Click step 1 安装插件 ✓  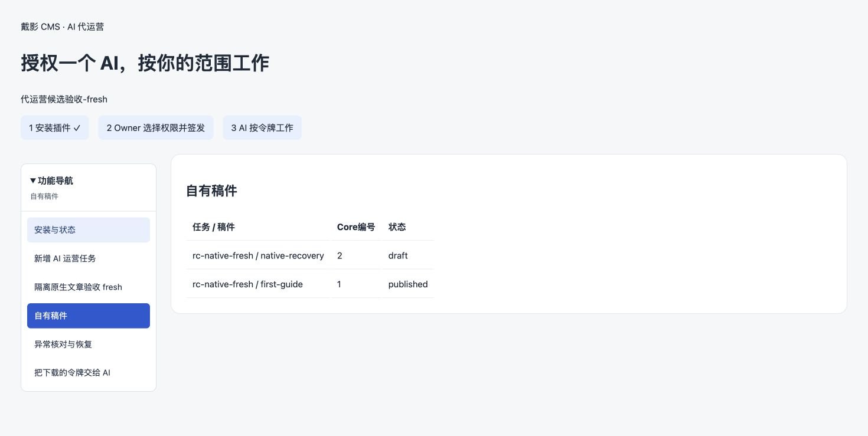[x=55, y=127]
